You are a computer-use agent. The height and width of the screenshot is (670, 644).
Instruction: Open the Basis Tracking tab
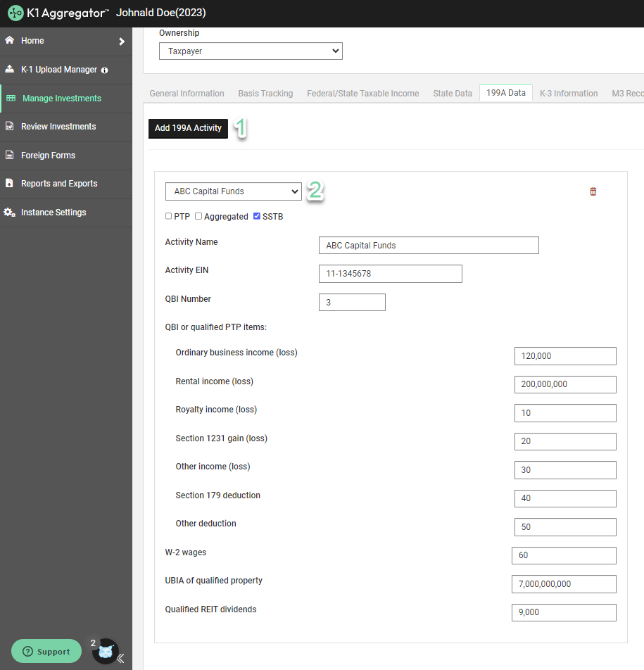[x=265, y=93]
